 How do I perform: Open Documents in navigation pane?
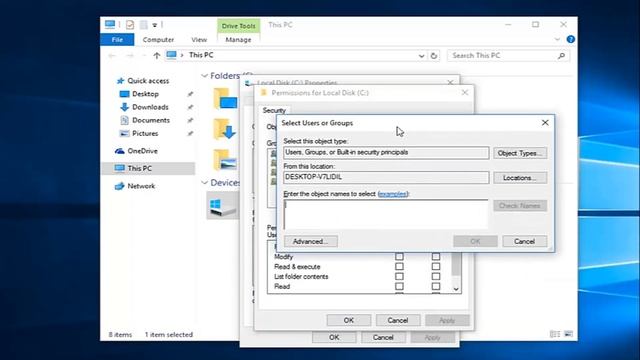point(151,120)
